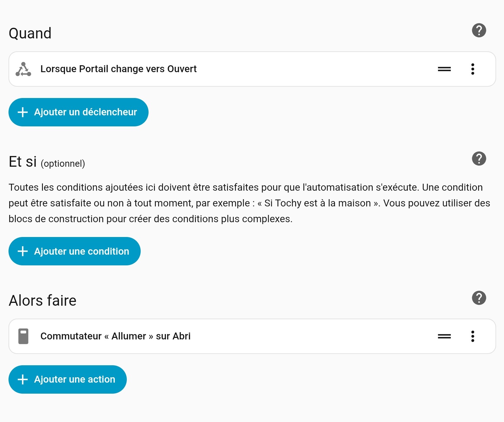Click the plus icon in 'Ajouter une action'
The image size is (504, 422).
pos(23,379)
